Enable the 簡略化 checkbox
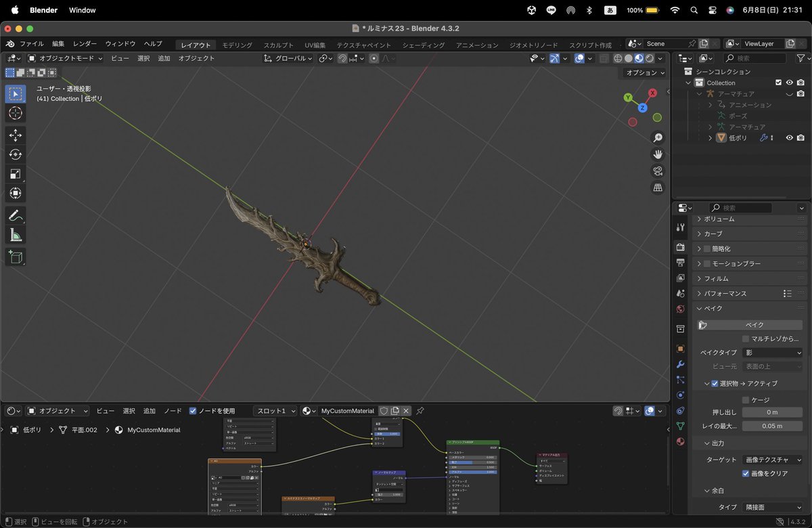The image size is (812, 528). 707,248
